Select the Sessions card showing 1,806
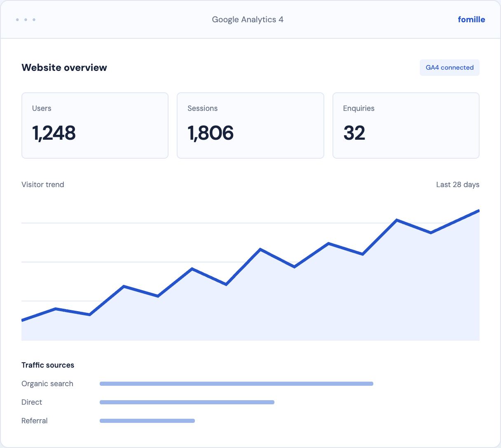 click(x=250, y=125)
